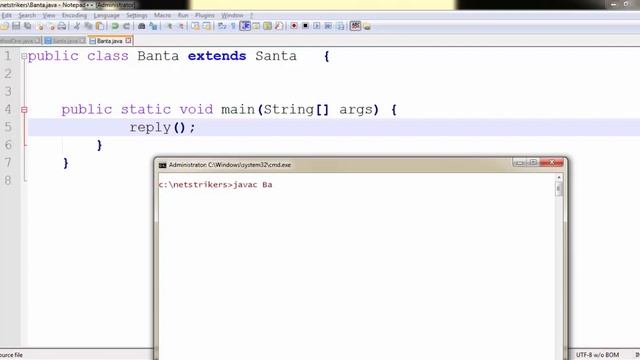Click the cmd.exe window title icon
The height and width of the screenshot is (360, 640).
[162, 165]
